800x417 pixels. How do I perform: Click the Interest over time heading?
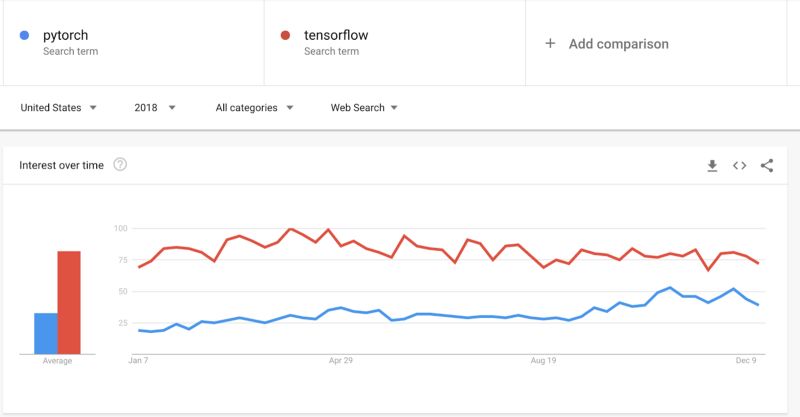(x=61, y=165)
